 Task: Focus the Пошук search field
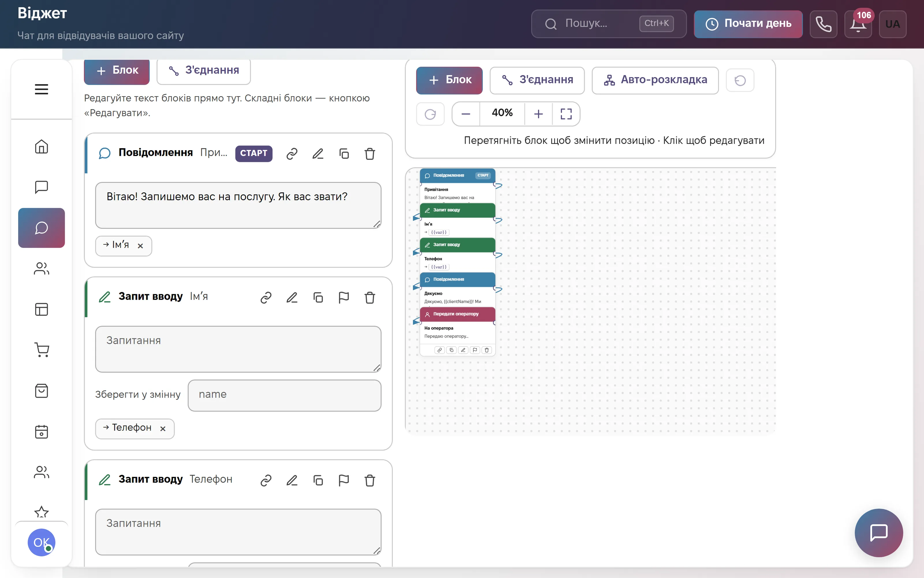(x=609, y=24)
